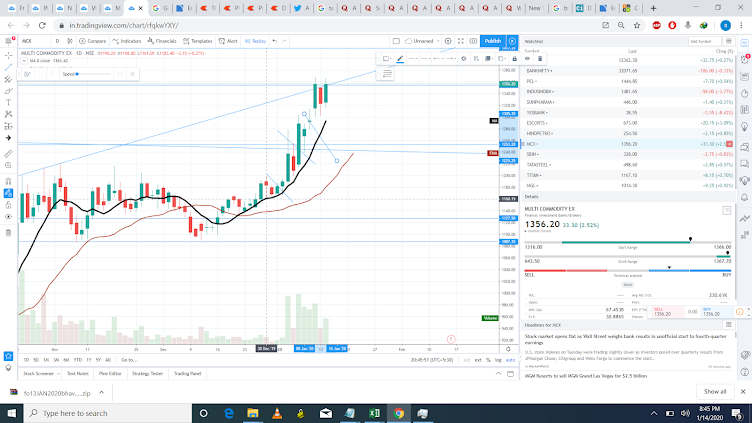
Task: Toggle the Replay mode button
Action: [x=255, y=41]
